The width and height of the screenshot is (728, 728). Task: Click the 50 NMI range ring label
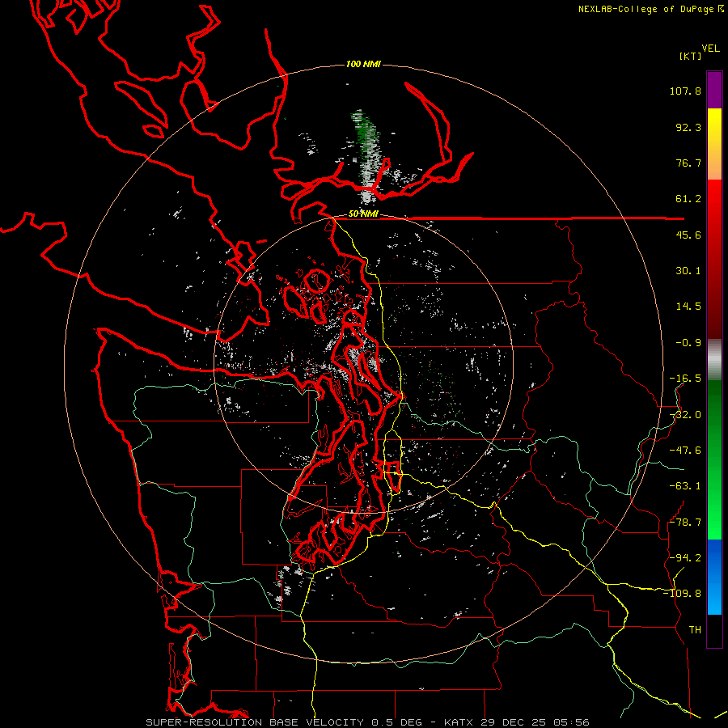(363, 214)
